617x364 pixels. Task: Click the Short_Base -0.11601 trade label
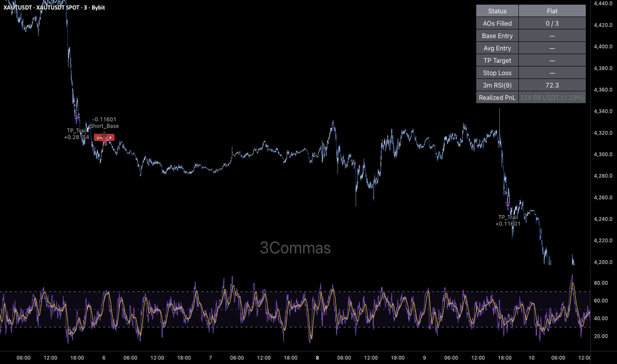point(104,123)
